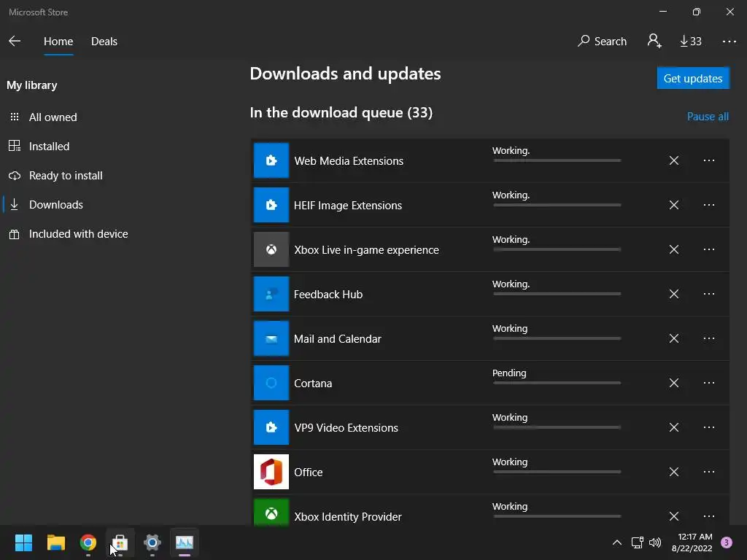The width and height of the screenshot is (747, 560).
Task: Cancel the Cortana pending download
Action: (x=673, y=383)
